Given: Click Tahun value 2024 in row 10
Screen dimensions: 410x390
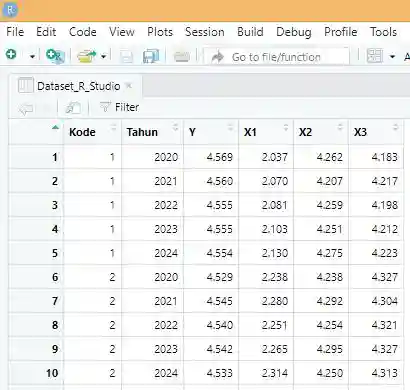Looking at the screenshot, I should point(166,373).
